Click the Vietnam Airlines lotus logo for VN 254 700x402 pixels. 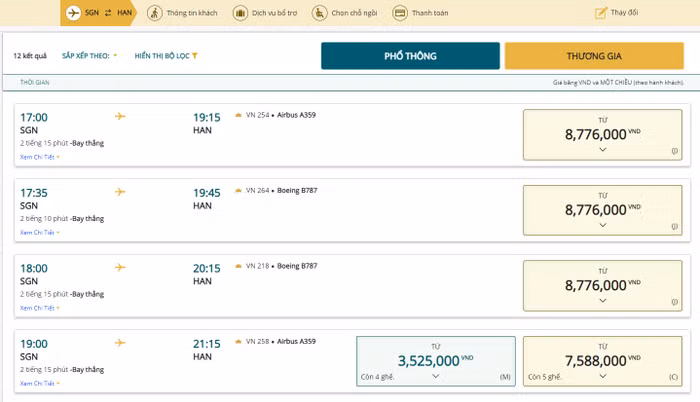[x=237, y=115]
